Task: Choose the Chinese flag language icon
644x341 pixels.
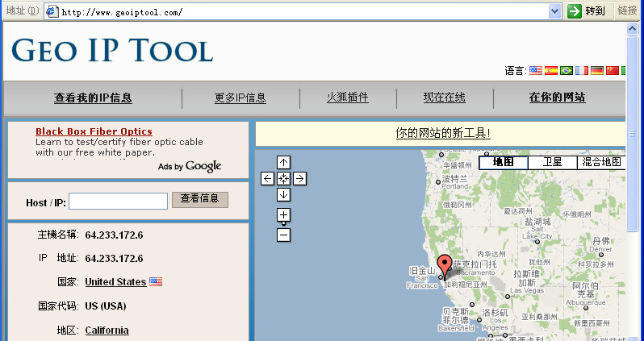Action: pyautogui.click(x=613, y=71)
